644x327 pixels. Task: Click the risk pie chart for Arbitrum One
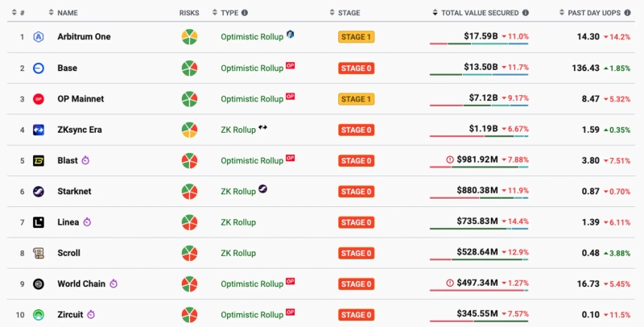[189, 37]
